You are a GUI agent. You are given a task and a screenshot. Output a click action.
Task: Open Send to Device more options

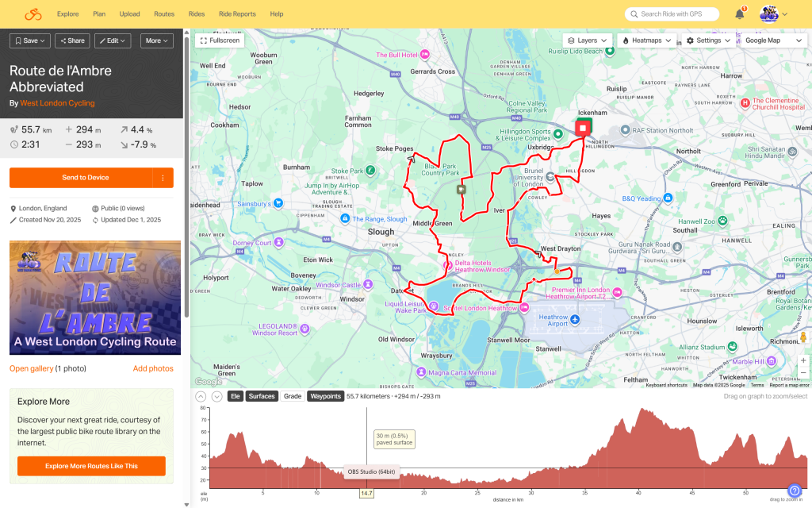click(163, 178)
